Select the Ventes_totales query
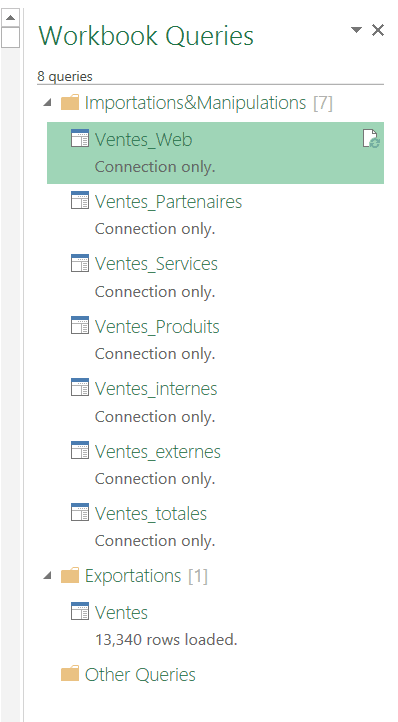Screen dimensions: 398x722 pyautogui.click(x=215, y=526)
